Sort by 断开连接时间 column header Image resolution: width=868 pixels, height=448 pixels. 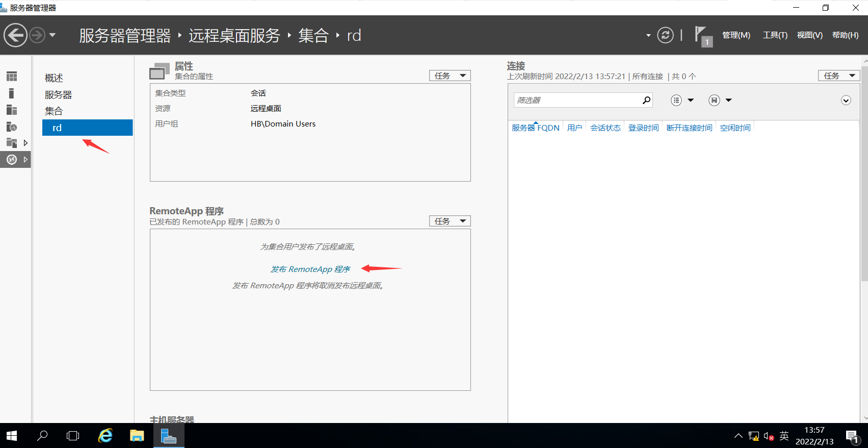pyautogui.click(x=690, y=128)
